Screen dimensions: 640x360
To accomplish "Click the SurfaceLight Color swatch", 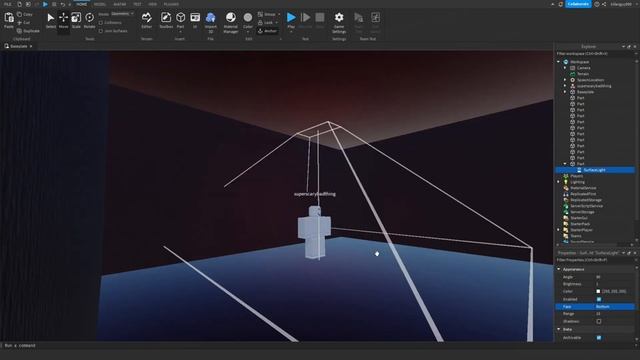I will 598,291.
